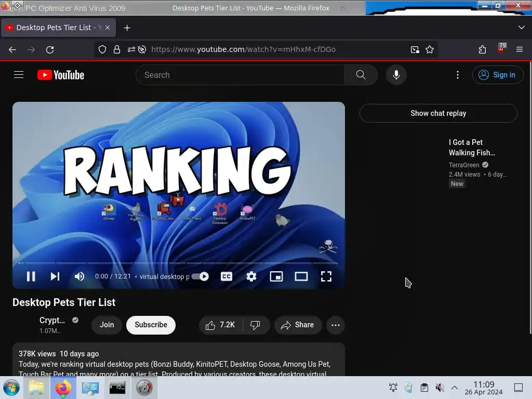Open site security padlock info
The width and height of the screenshot is (532, 399).
(117, 49)
